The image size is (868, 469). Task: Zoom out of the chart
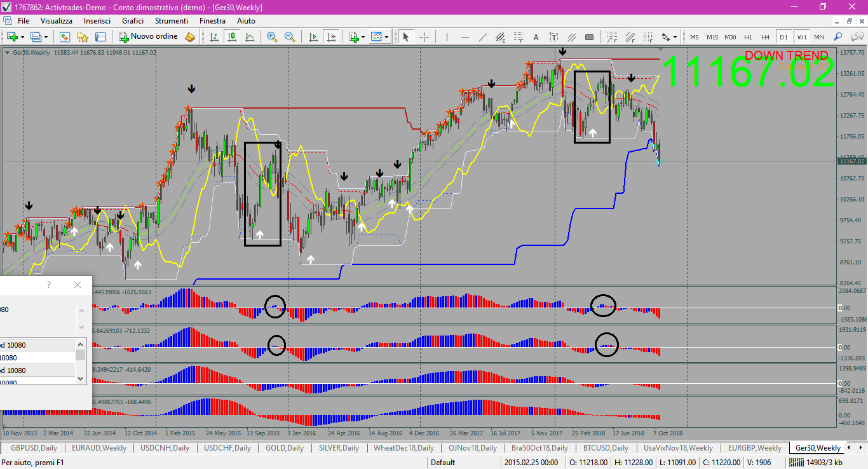(290, 37)
